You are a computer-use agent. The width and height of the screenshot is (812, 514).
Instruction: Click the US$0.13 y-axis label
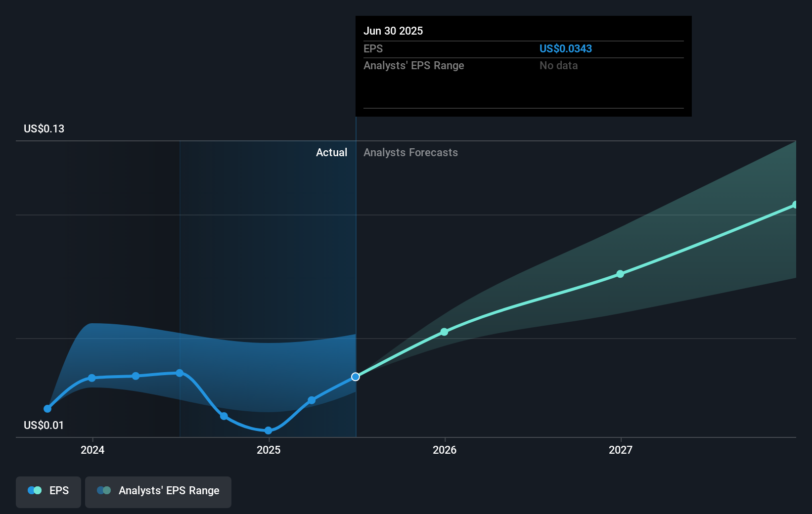(x=44, y=129)
